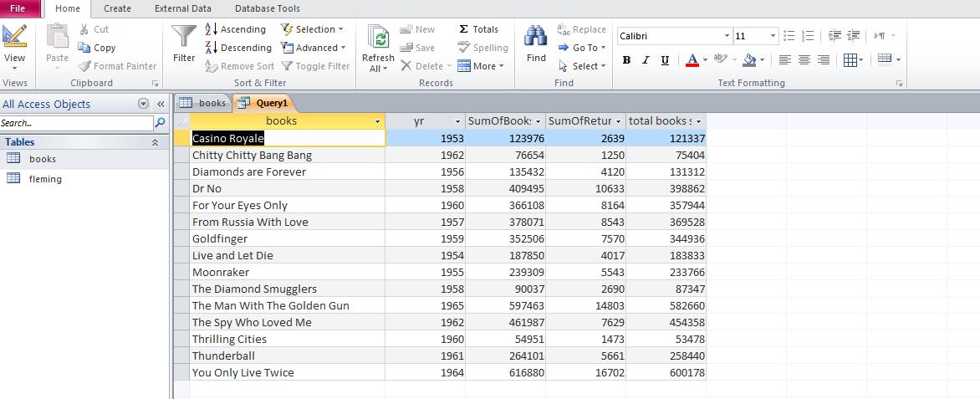
Task: Click Totals sigma icon
Action: click(x=463, y=29)
